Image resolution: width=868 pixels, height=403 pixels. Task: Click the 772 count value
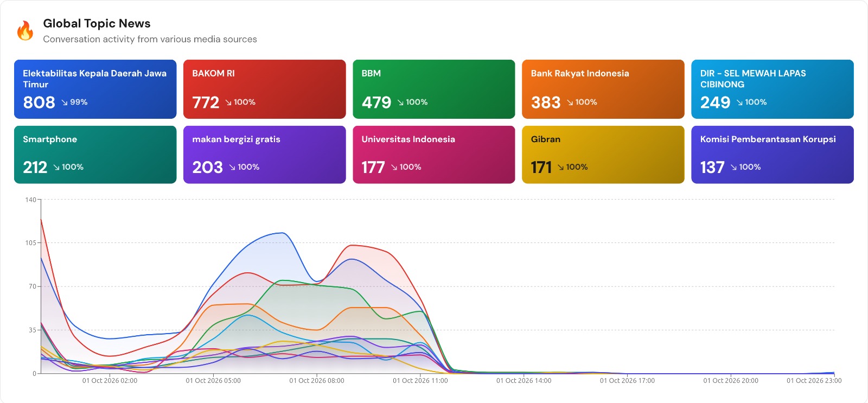[206, 102]
